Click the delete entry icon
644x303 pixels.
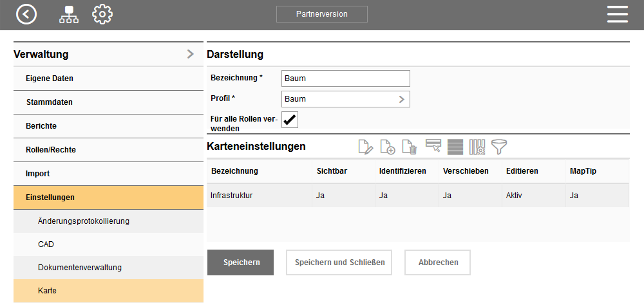pyautogui.click(x=410, y=147)
